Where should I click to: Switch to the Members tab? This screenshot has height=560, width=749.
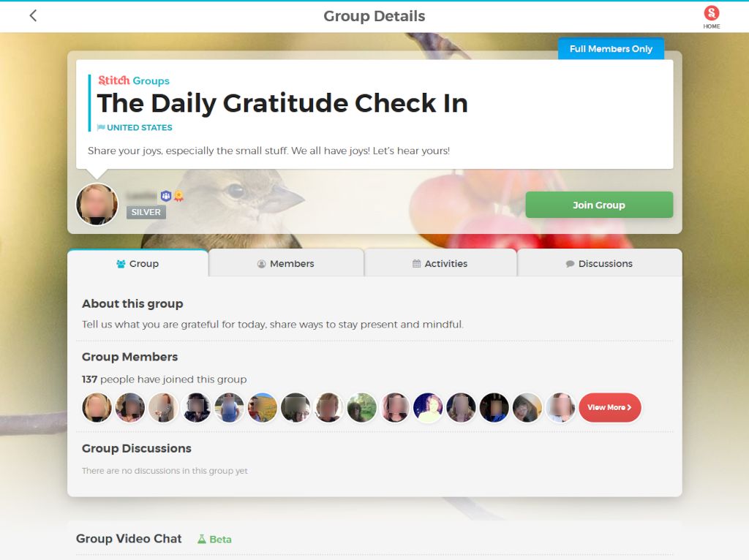[286, 263]
